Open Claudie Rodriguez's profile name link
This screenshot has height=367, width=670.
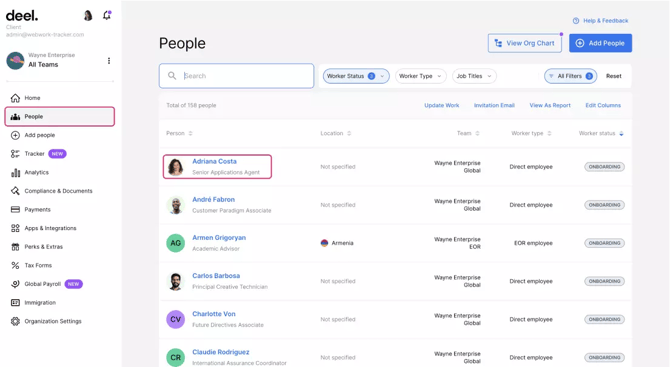click(x=220, y=352)
